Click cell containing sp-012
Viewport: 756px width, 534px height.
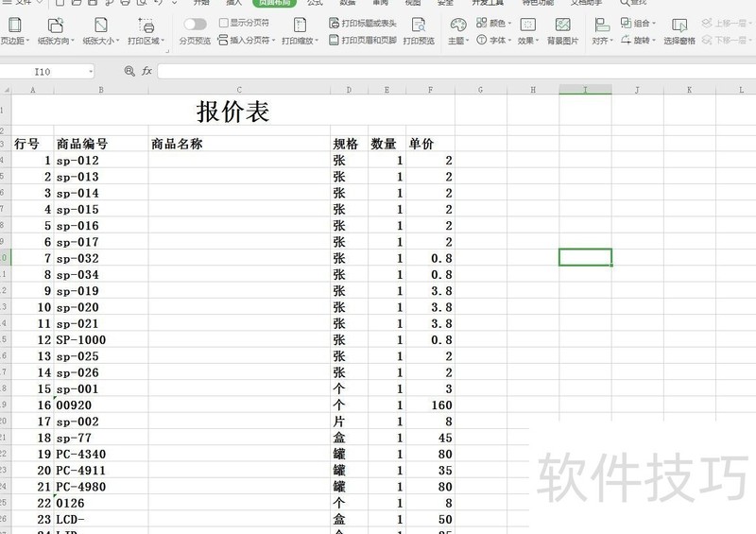click(x=101, y=160)
